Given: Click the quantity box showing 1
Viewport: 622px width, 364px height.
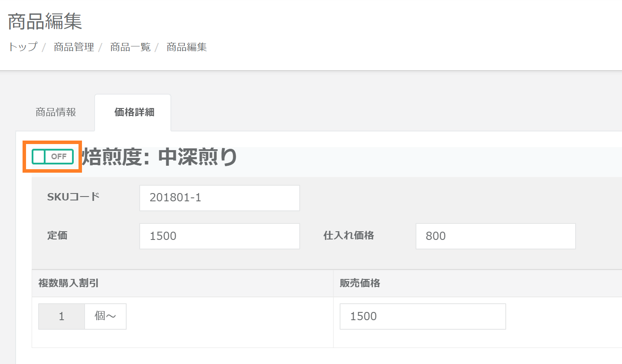Looking at the screenshot, I should point(62,316).
